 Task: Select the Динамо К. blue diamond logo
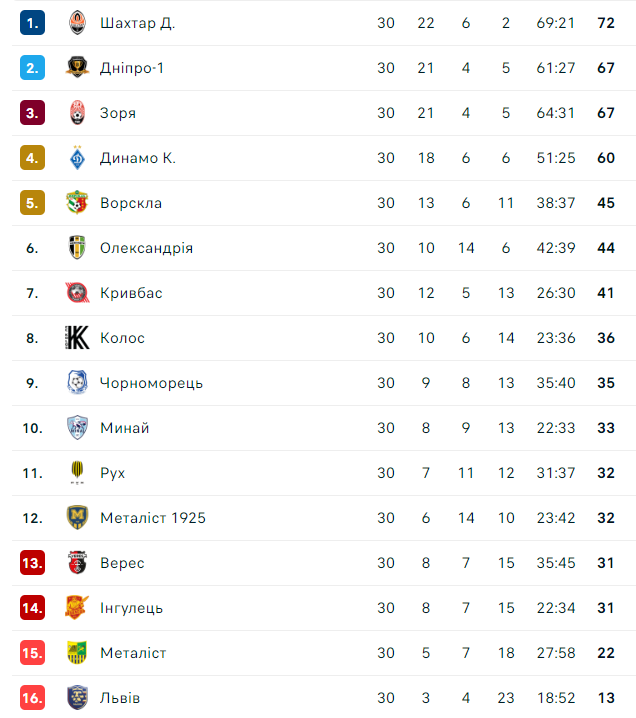pos(77,158)
